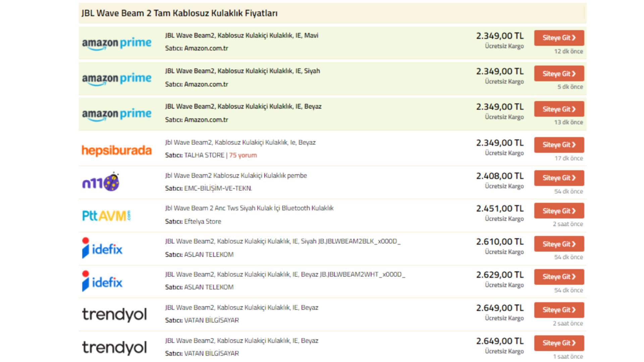Go to site for Amazon Mavi listing

tap(559, 38)
